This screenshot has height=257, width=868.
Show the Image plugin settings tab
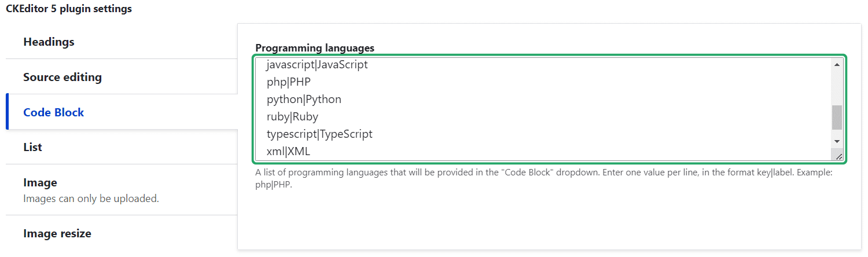pyautogui.click(x=41, y=182)
